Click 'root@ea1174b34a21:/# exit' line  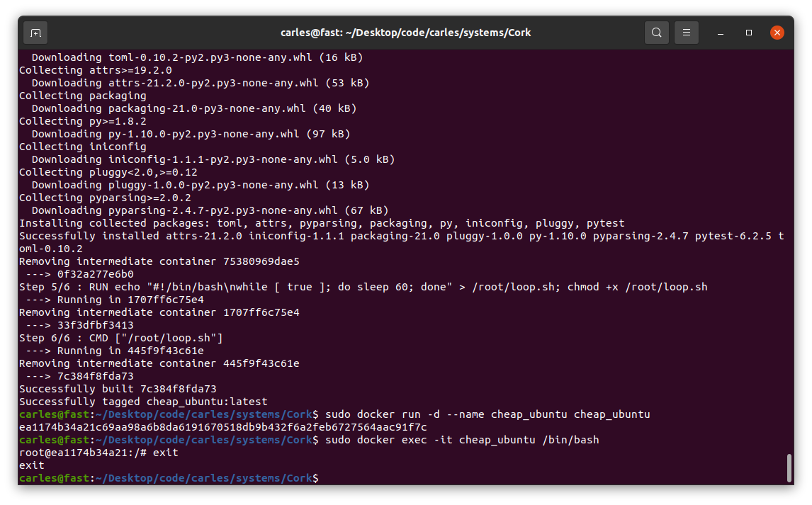(x=98, y=453)
